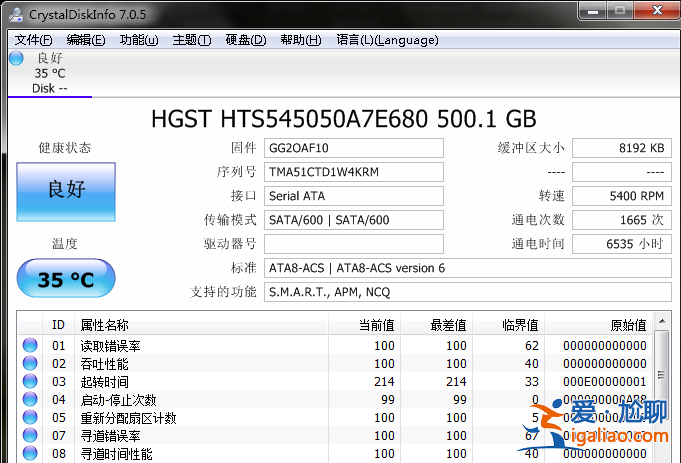
Task: Click status orb for attribute 08 寻道时间性能
Action: 30,453
